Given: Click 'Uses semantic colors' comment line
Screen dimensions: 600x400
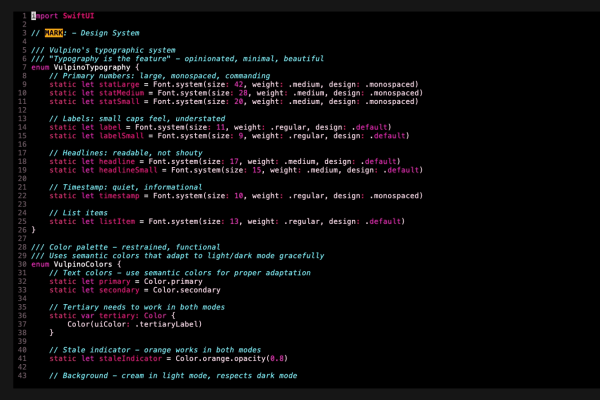Looking at the screenshot, I should click(x=178, y=256).
